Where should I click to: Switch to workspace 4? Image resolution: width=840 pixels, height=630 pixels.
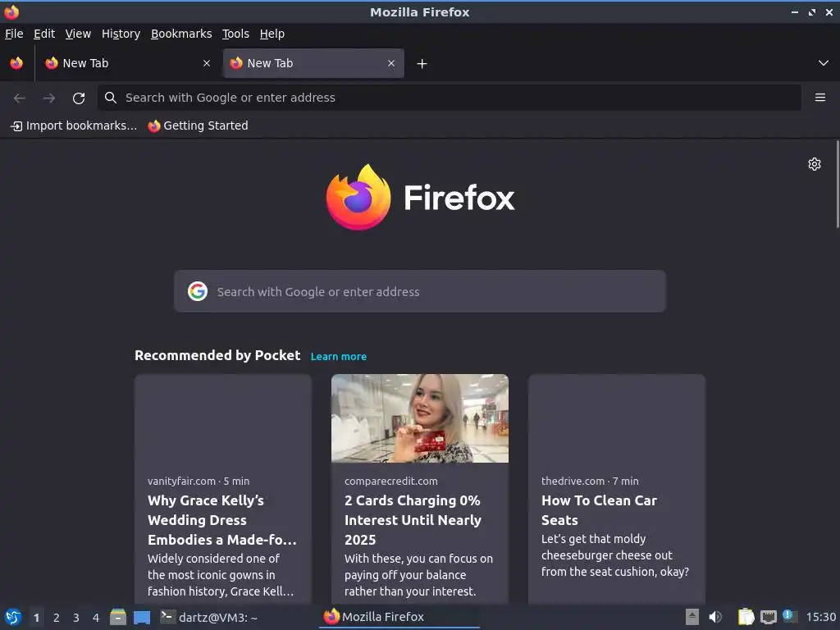coord(96,618)
